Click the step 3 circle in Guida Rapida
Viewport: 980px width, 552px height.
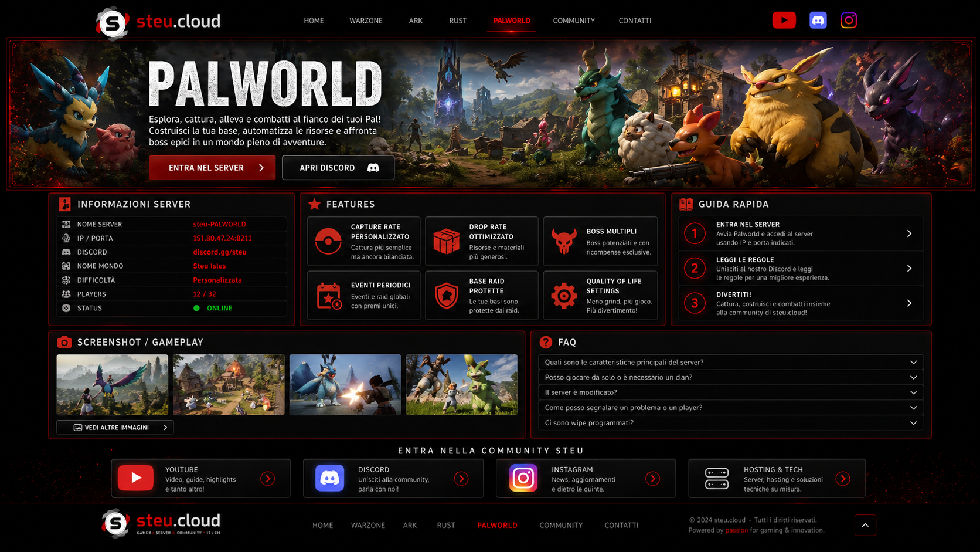pyautogui.click(x=695, y=303)
